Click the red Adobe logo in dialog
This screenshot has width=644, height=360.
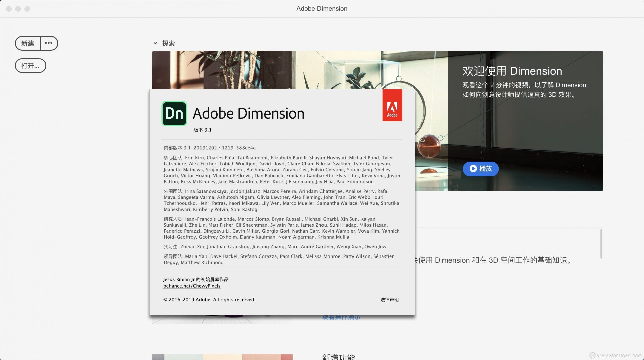pyautogui.click(x=392, y=105)
